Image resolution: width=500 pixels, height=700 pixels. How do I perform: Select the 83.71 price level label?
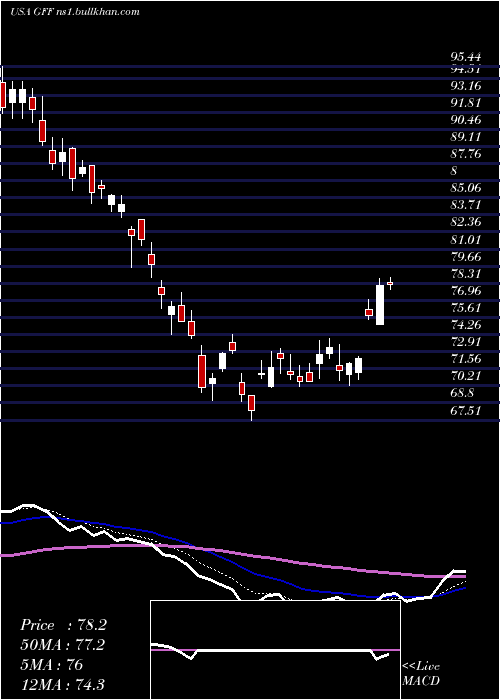466,205
